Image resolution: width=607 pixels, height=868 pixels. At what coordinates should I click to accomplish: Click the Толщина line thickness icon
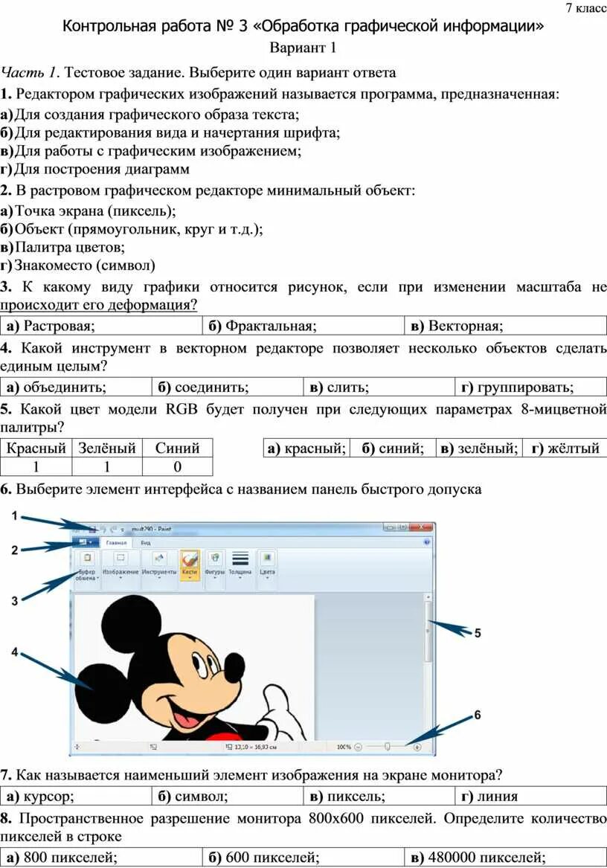240,557
